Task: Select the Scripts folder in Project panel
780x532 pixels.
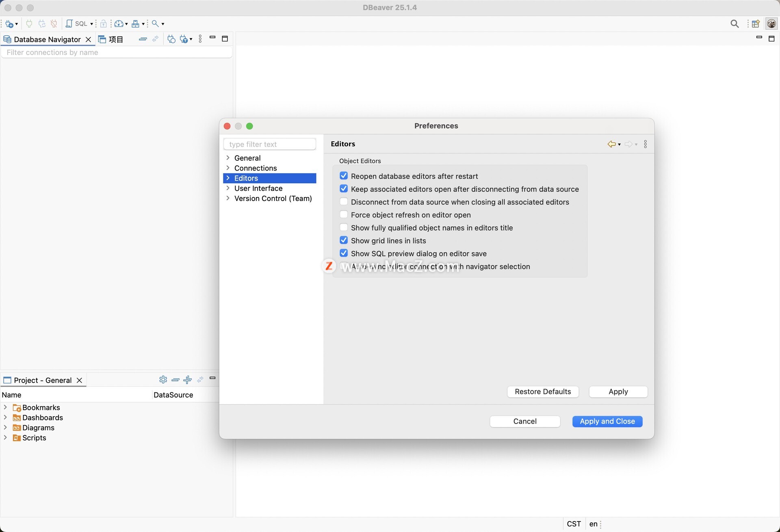Action: (34, 438)
